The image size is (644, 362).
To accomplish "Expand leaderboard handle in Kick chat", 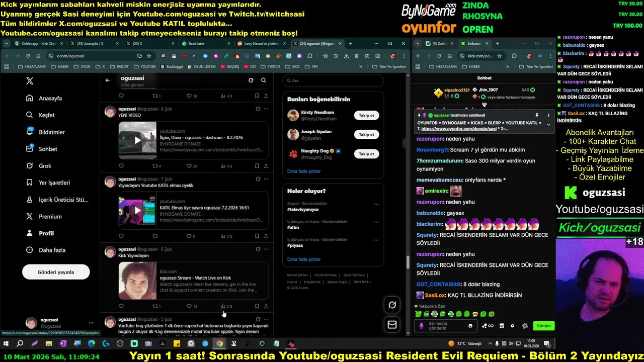I will pyautogui.click(x=485, y=105).
